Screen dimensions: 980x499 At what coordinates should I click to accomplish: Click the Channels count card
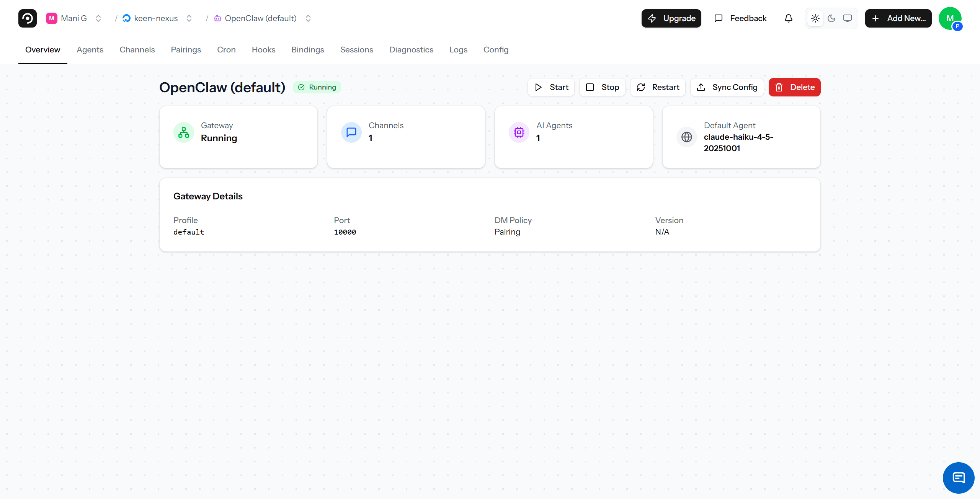point(406,137)
